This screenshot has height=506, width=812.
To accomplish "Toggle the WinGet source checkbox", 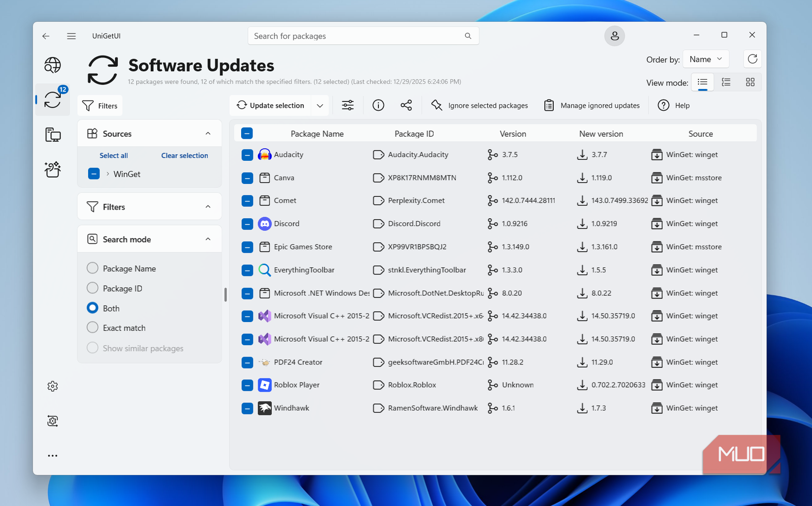I will (94, 174).
